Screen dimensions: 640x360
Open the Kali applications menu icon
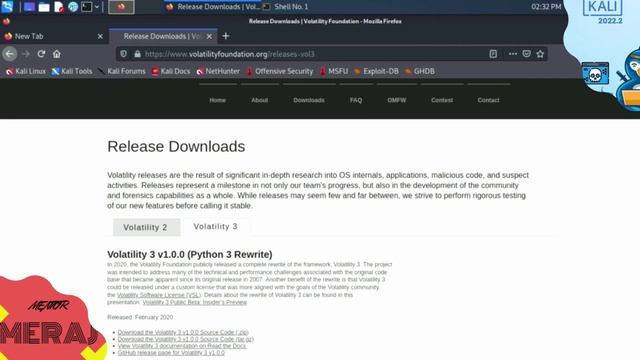click(x=7, y=7)
